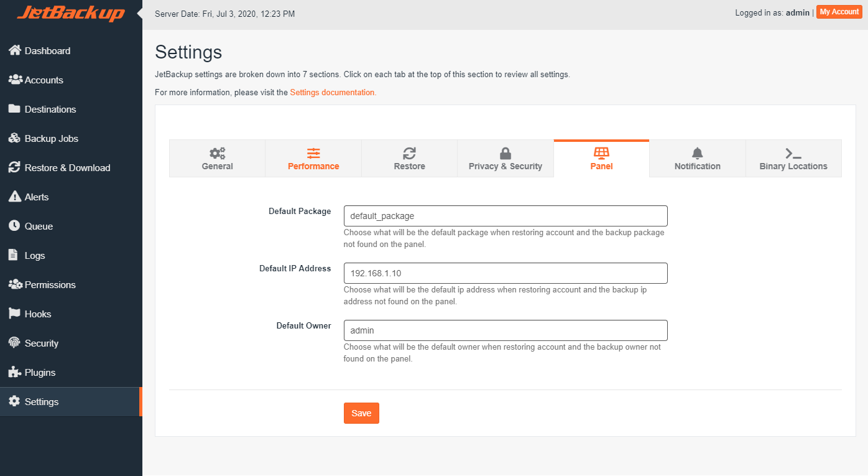Open the General settings tab
This screenshot has height=476, width=868.
click(x=218, y=158)
